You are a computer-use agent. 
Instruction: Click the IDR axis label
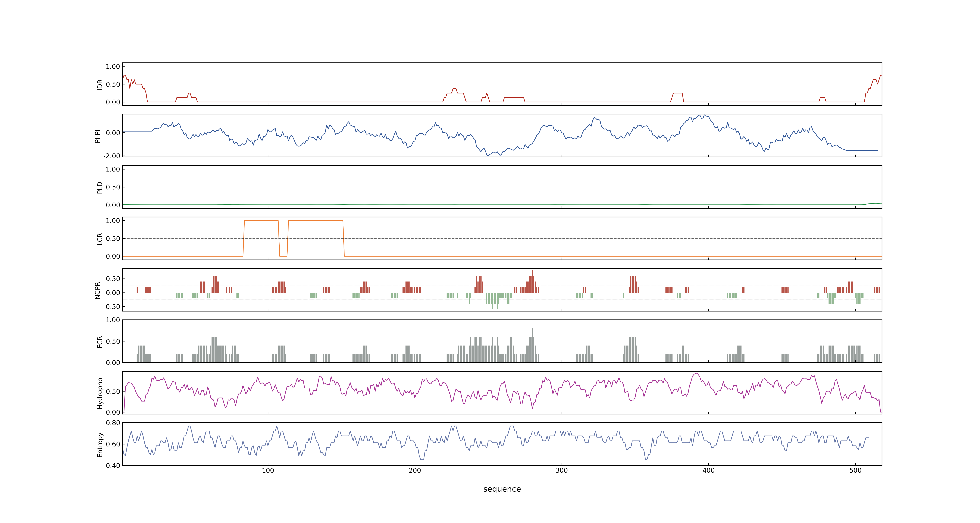(x=100, y=85)
